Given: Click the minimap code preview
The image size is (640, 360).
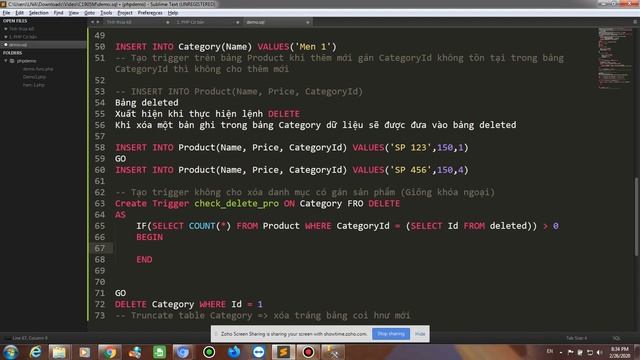Looking at the screenshot, I should 614,57.
